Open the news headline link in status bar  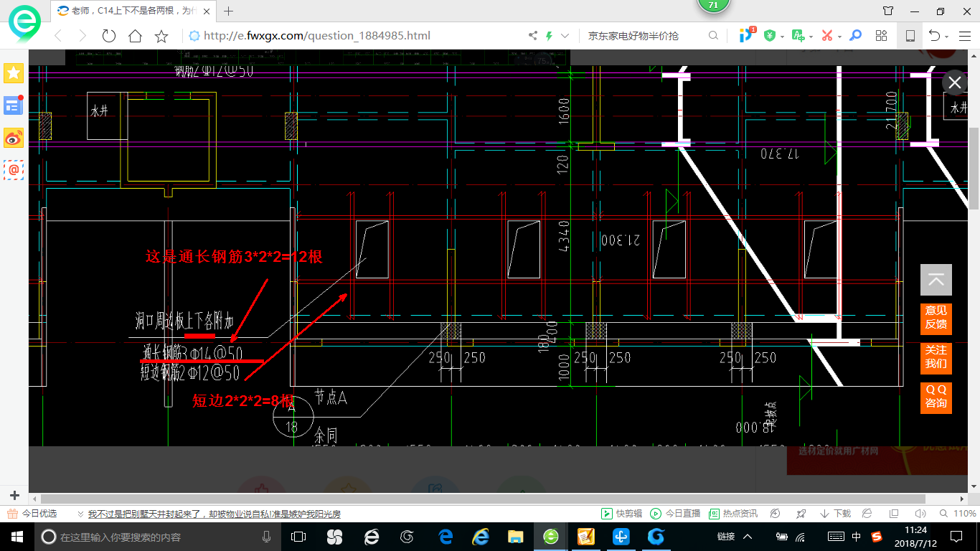pyautogui.click(x=214, y=514)
